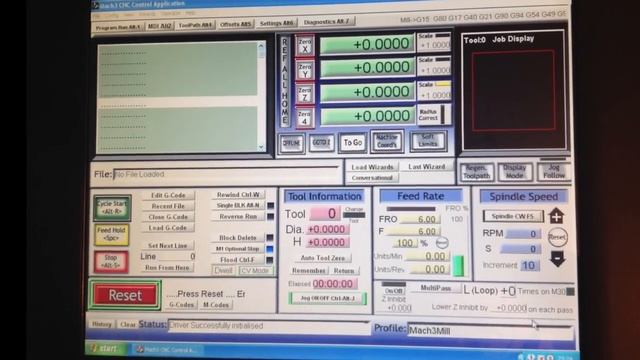This screenshot has width=640, height=360.
Task: Click Display Mode button
Action: (x=514, y=172)
